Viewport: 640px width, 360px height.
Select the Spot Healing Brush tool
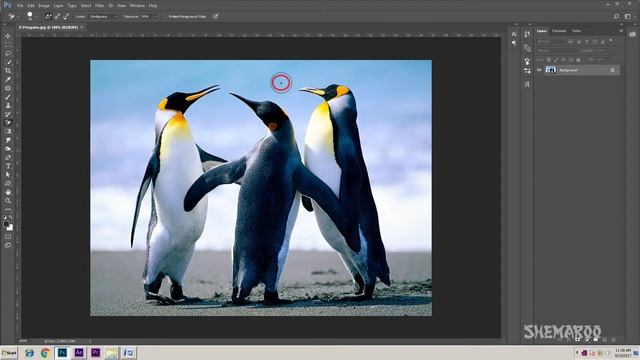[8, 88]
